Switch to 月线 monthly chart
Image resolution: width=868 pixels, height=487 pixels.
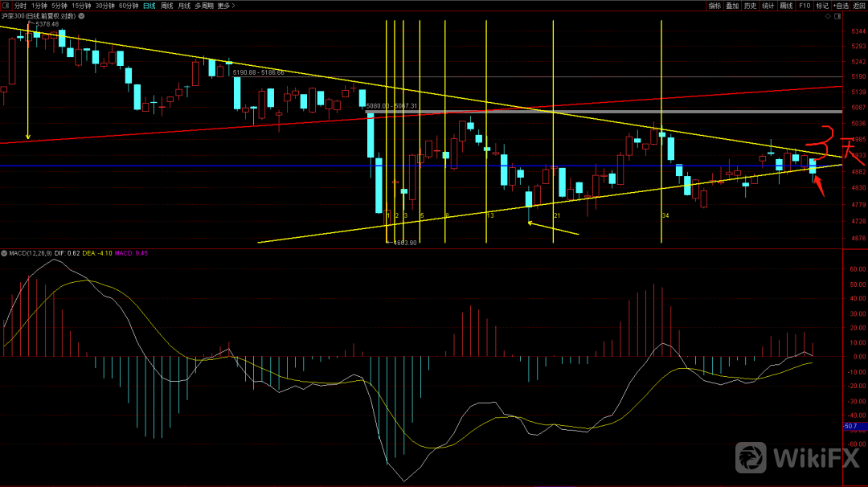point(185,6)
